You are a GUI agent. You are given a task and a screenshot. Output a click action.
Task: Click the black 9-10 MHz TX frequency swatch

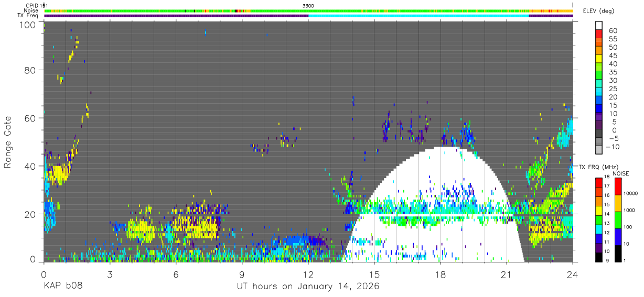tap(598, 257)
